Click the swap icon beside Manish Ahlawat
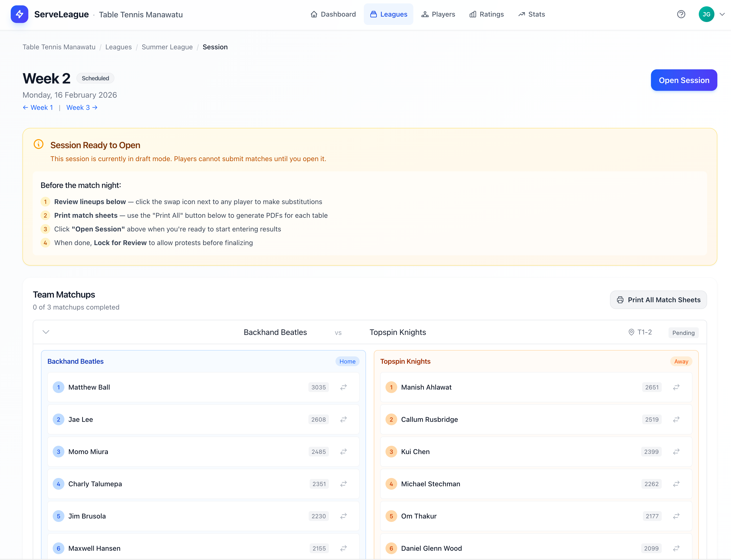The image size is (731, 560). pyautogui.click(x=676, y=387)
